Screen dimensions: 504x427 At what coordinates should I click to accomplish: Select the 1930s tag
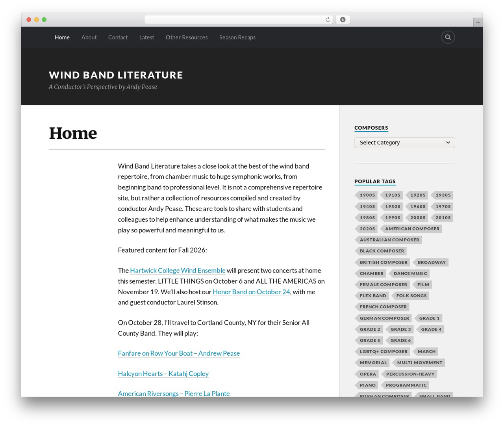click(x=442, y=195)
